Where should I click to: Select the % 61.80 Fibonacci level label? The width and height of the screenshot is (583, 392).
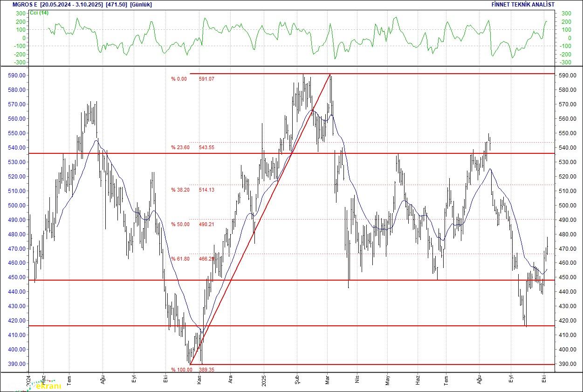180,259
